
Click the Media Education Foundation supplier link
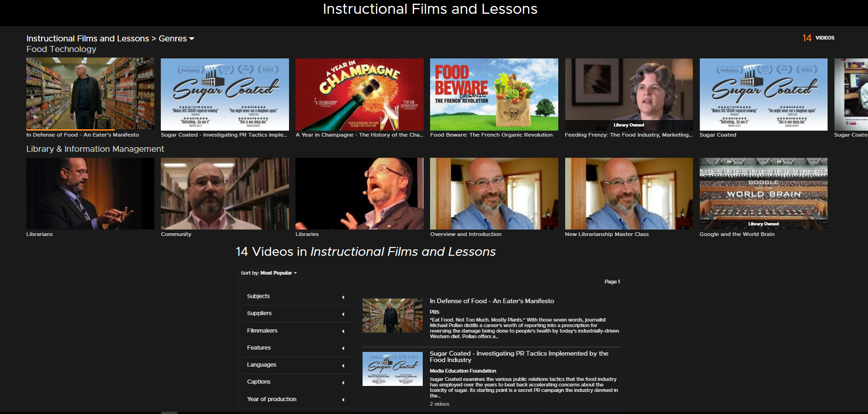click(x=463, y=371)
